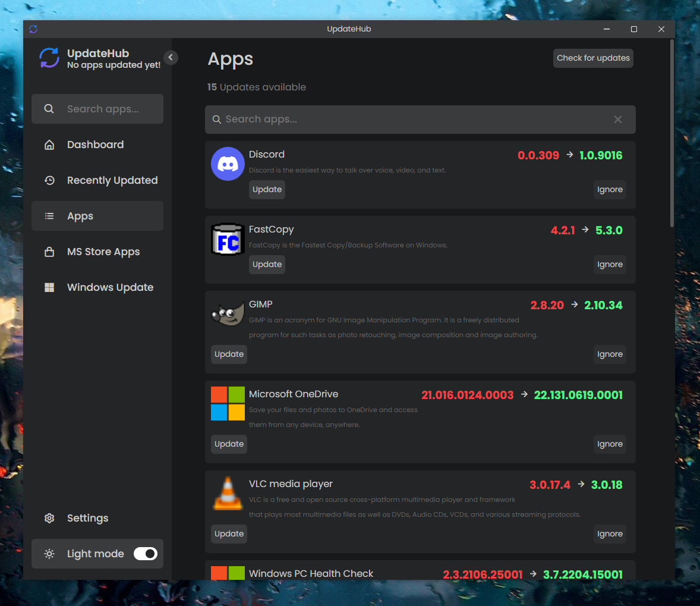700x606 pixels.
Task: Clear the main search with X icon
Action: [x=618, y=120]
